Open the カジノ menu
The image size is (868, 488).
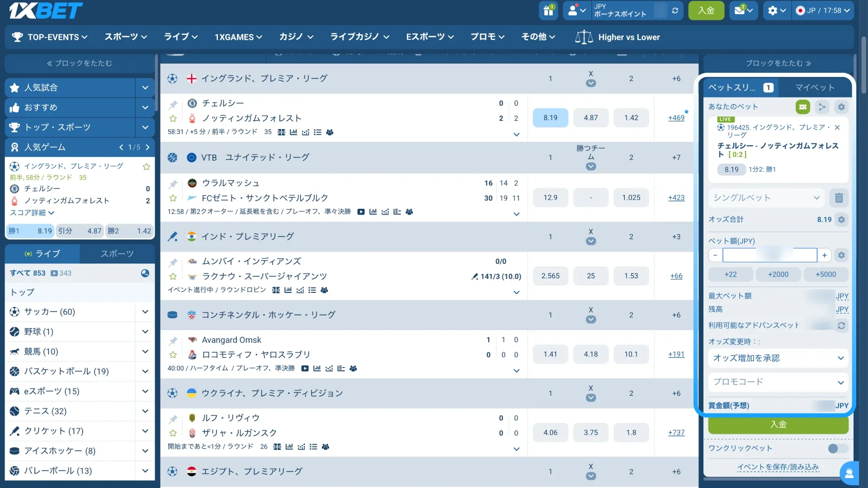[296, 37]
